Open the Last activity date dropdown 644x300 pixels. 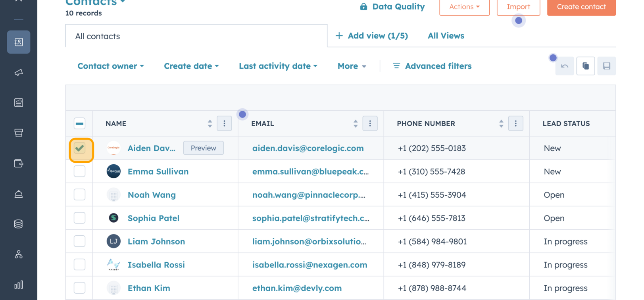tap(278, 66)
